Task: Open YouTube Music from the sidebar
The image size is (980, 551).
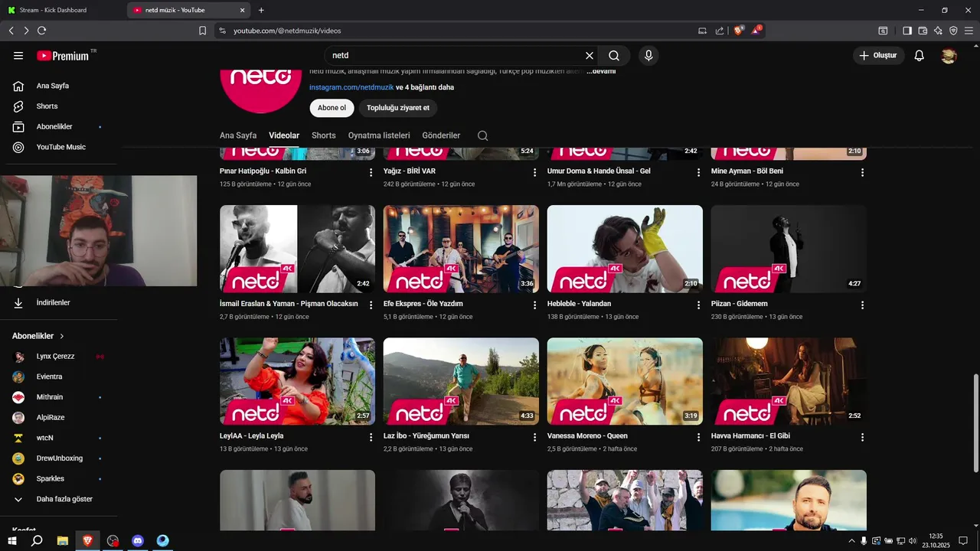Action: coord(60,147)
